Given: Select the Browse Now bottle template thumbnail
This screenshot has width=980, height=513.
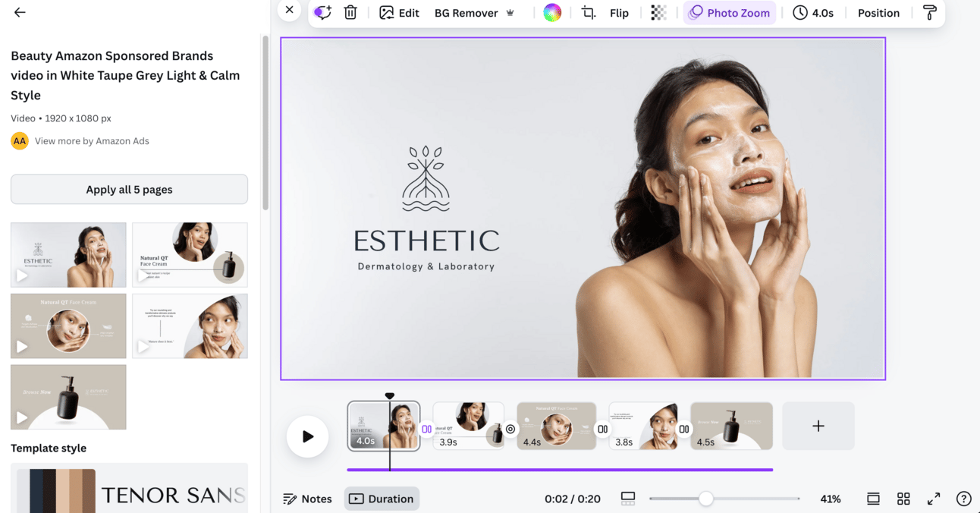Looking at the screenshot, I should (68, 397).
